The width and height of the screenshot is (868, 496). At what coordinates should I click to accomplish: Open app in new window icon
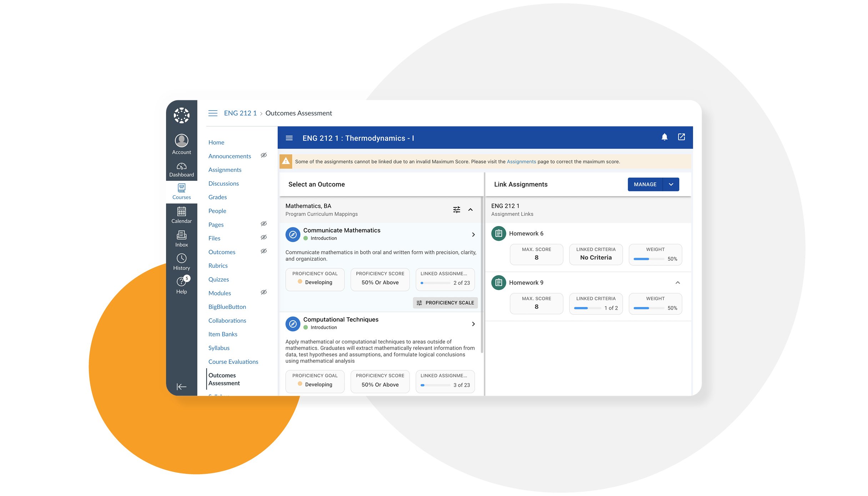point(681,137)
